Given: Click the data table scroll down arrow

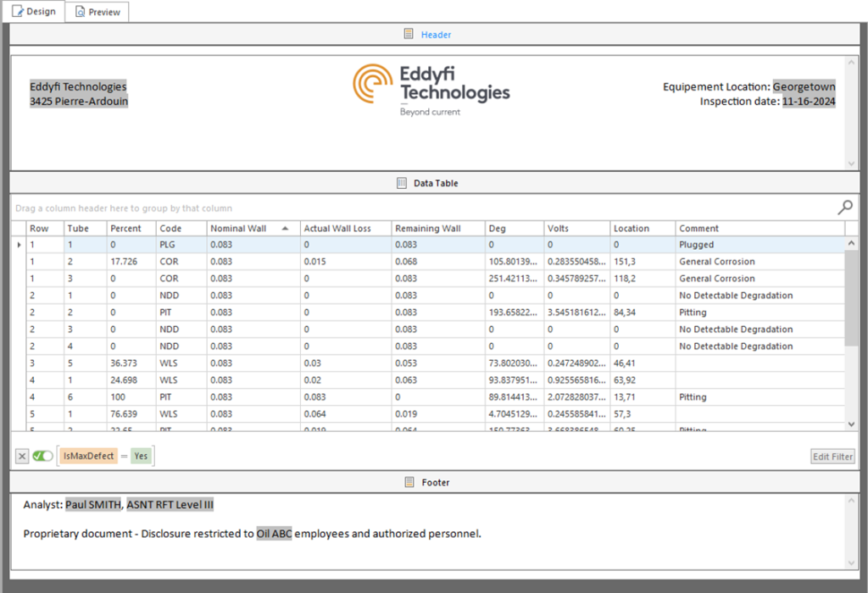Looking at the screenshot, I should click(851, 424).
